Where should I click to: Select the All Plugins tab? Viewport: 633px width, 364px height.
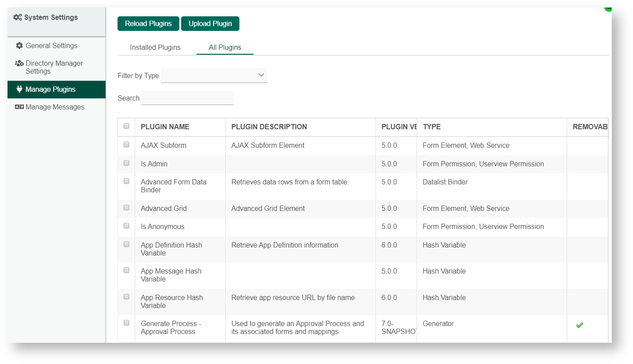(225, 48)
